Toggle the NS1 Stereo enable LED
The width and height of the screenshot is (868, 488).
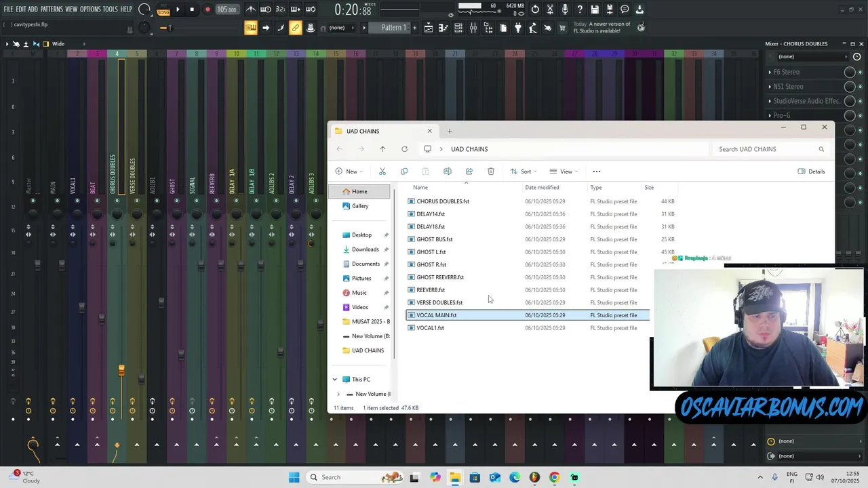pyautogui.click(x=862, y=87)
